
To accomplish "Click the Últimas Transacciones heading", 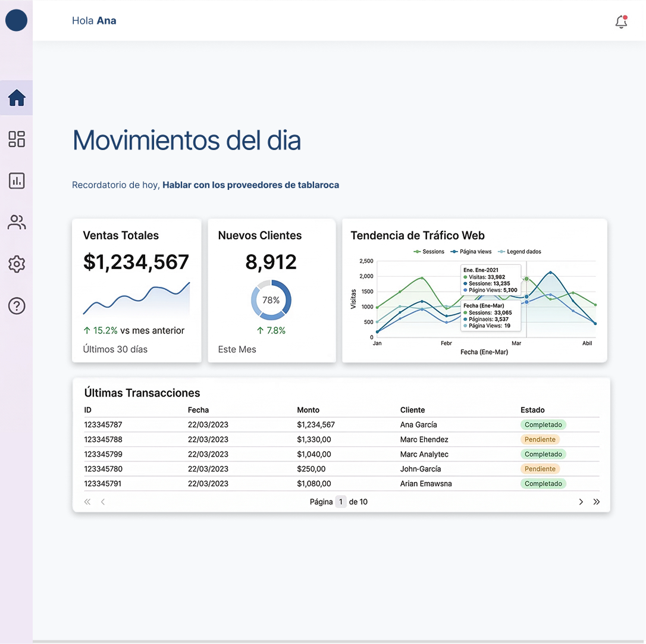I will click(142, 393).
